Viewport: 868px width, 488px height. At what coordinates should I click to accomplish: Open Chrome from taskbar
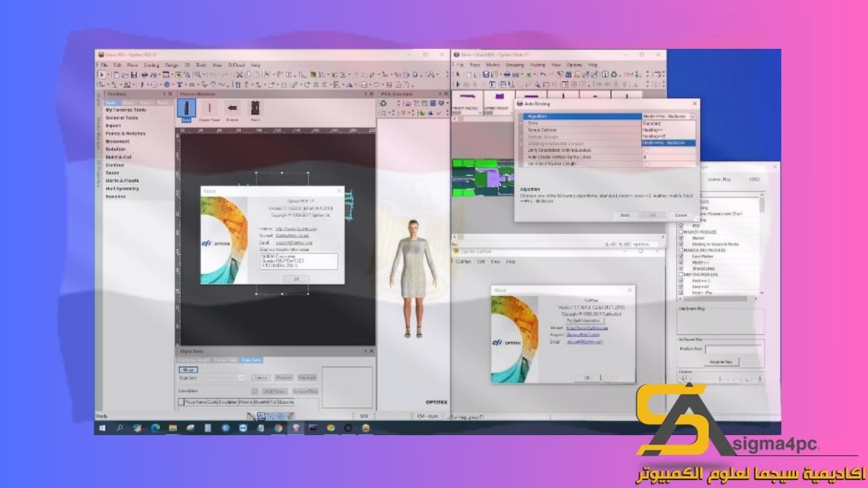(x=278, y=428)
